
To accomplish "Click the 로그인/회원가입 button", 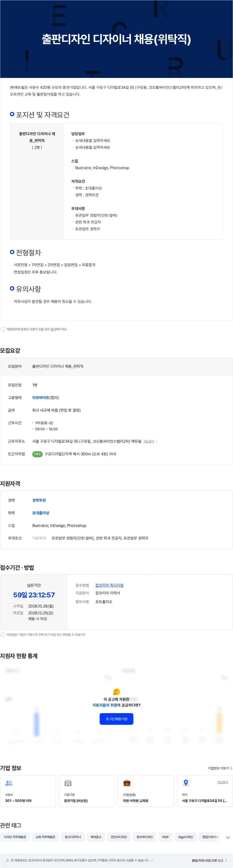I will point(116,719).
